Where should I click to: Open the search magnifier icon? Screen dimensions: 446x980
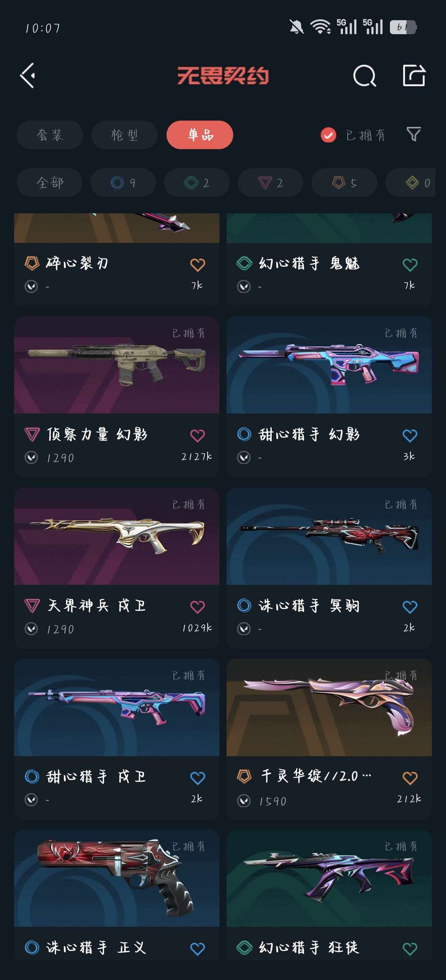(365, 76)
